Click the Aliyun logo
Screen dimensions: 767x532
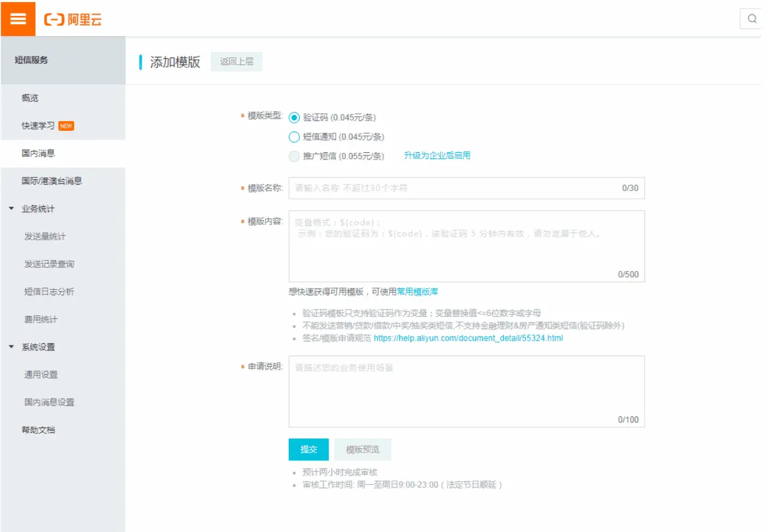[x=73, y=20]
